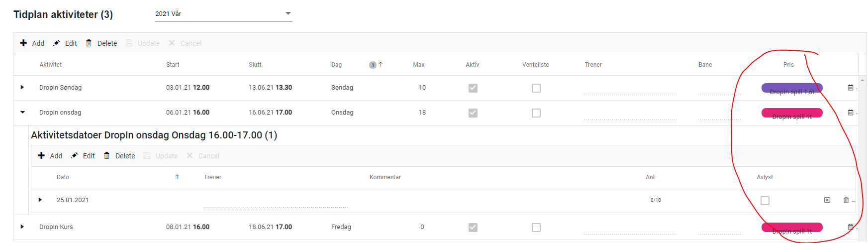Screen dimensions: 868x243
Task: Sort by the Aktivitet column header
Action: click(51, 65)
